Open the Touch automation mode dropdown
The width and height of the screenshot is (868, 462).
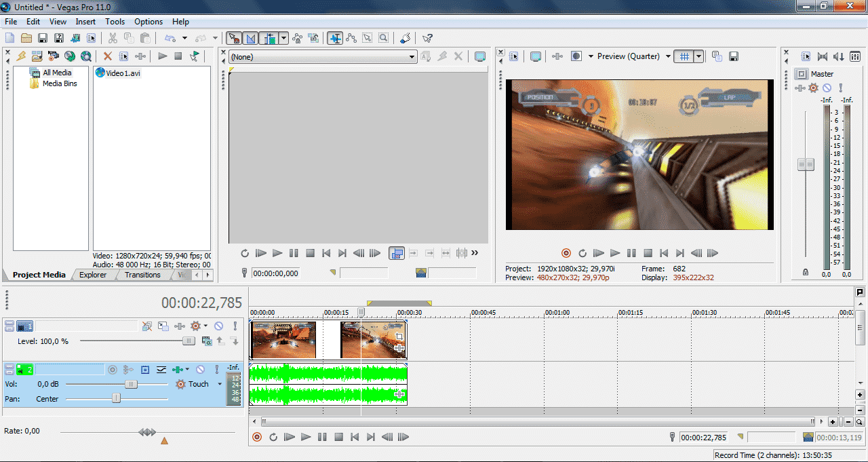(x=220, y=384)
